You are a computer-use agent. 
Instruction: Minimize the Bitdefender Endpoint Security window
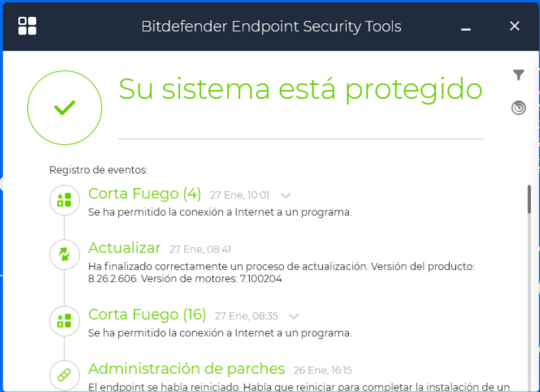[465, 27]
